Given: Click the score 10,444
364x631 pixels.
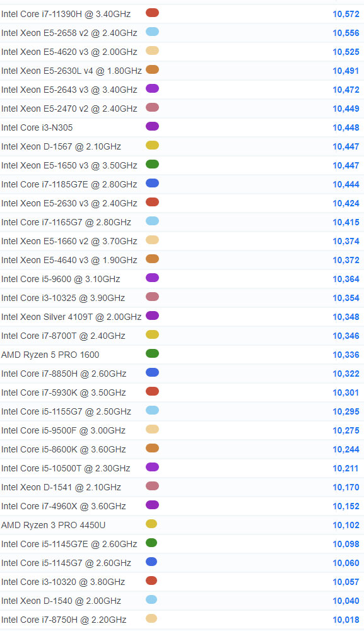Looking at the screenshot, I should click(x=346, y=184).
